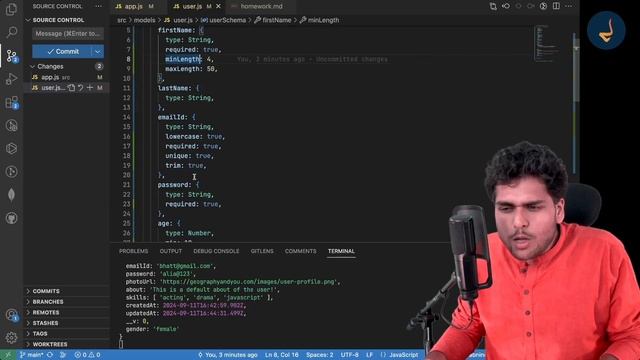This screenshot has width=640, height=360.
Task: Click the open changes icon in editor toolbar
Action: click(493, 6)
